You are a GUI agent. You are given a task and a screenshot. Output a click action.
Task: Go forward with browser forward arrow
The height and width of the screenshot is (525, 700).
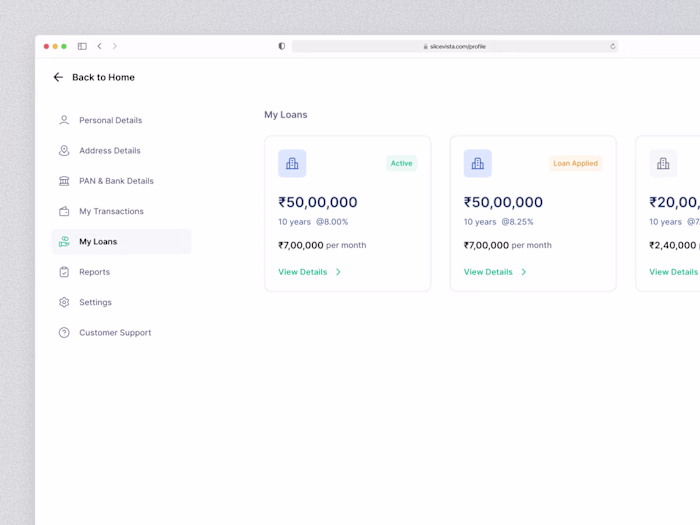tap(115, 46)
